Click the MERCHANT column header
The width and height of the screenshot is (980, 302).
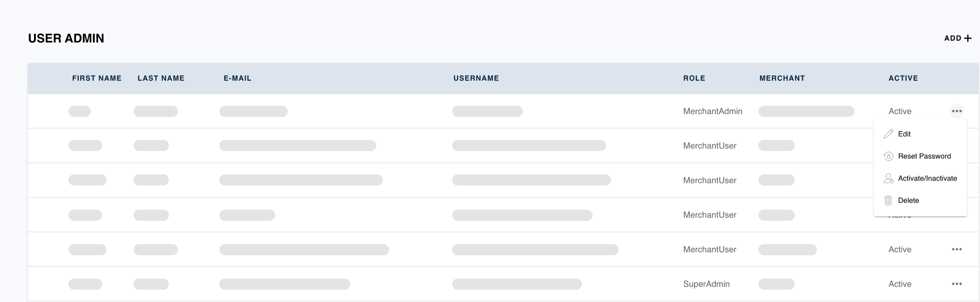(x=782, y=78)
